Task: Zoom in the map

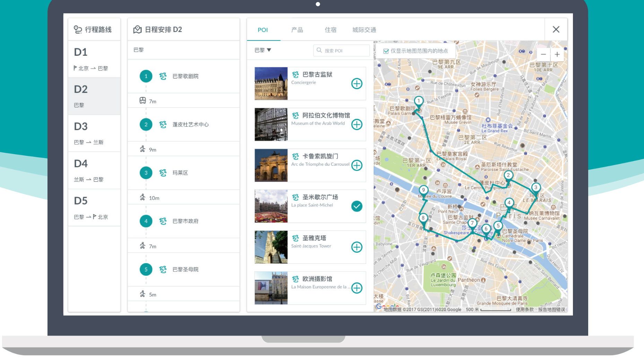Action: [x=557, y=54]
